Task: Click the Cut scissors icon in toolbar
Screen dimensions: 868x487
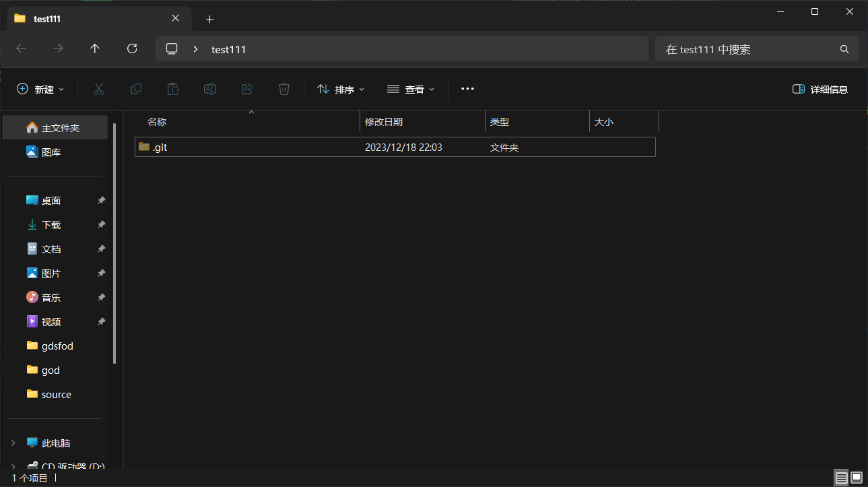Action: 99,89
